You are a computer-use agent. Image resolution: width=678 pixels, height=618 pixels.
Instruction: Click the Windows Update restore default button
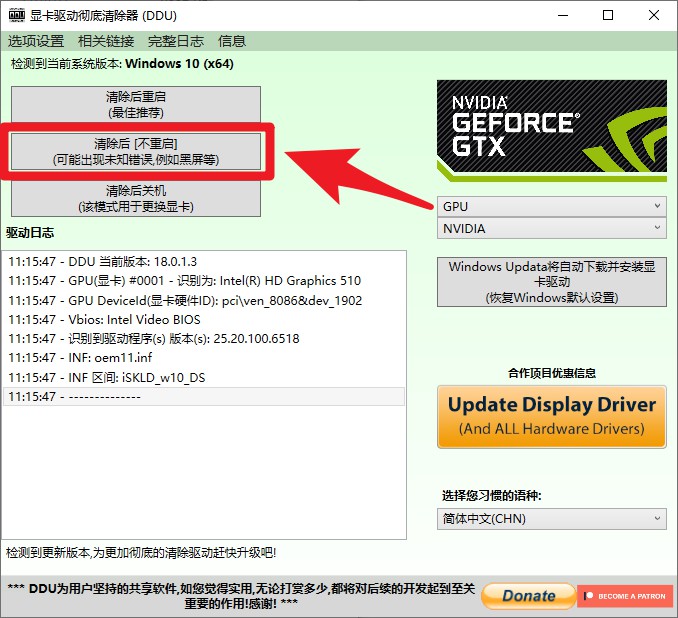[551, 282]
